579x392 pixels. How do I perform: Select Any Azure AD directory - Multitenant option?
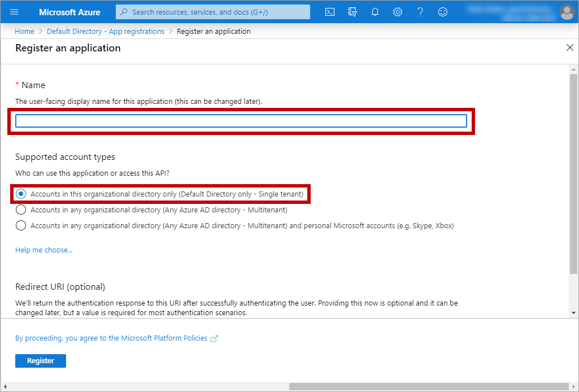point(151,210)
